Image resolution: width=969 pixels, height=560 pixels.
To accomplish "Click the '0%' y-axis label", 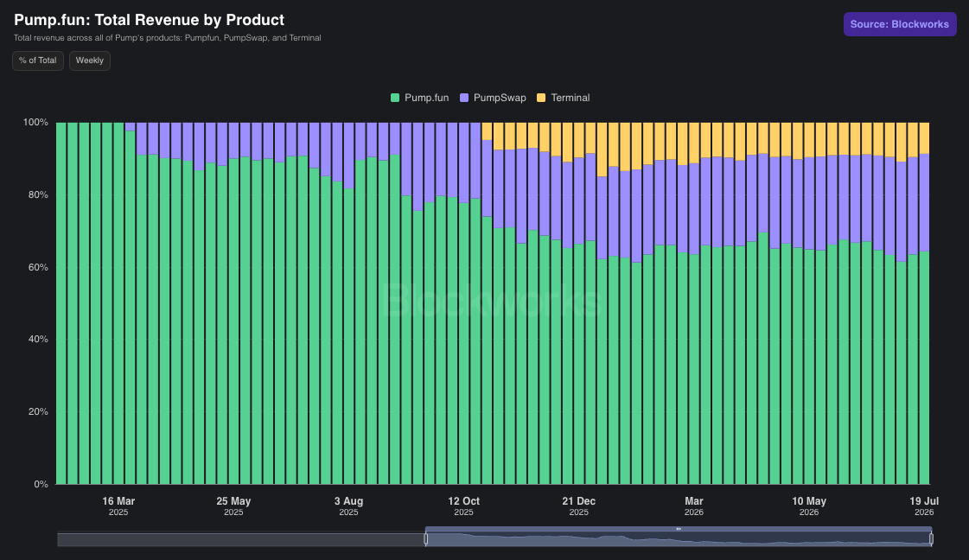I will coord(41,484).
